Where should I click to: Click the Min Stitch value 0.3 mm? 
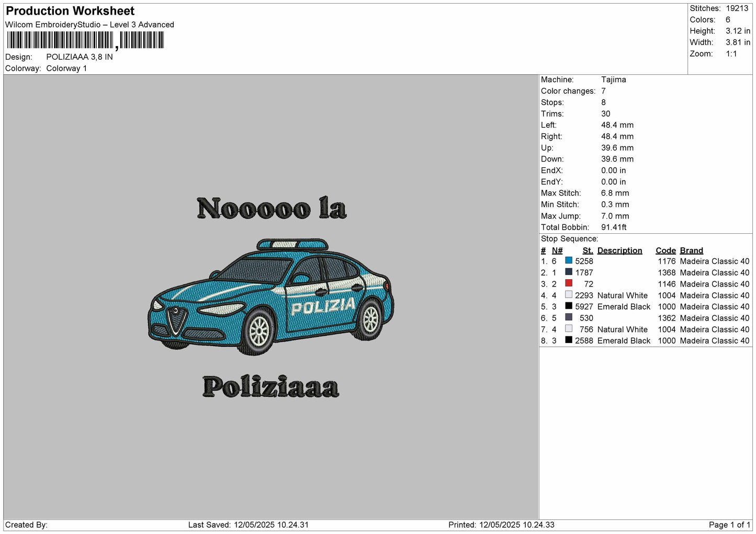coord(615,204)
